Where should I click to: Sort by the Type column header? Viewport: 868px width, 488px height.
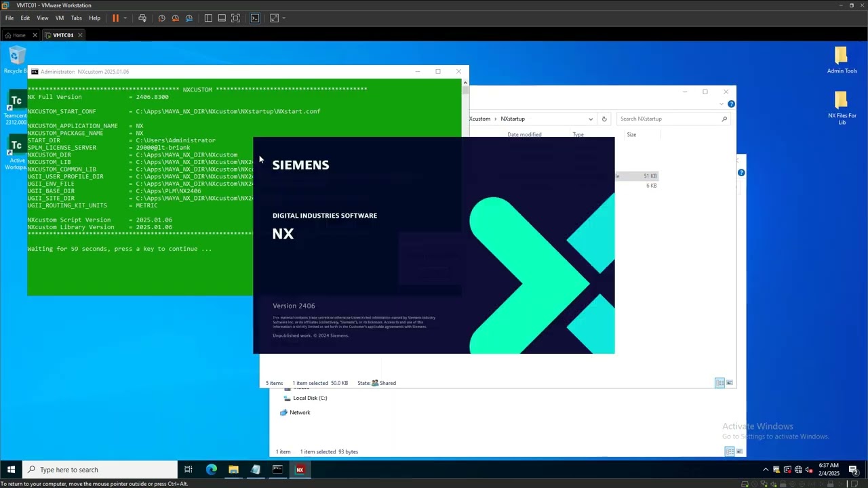(x=578, y=134)
